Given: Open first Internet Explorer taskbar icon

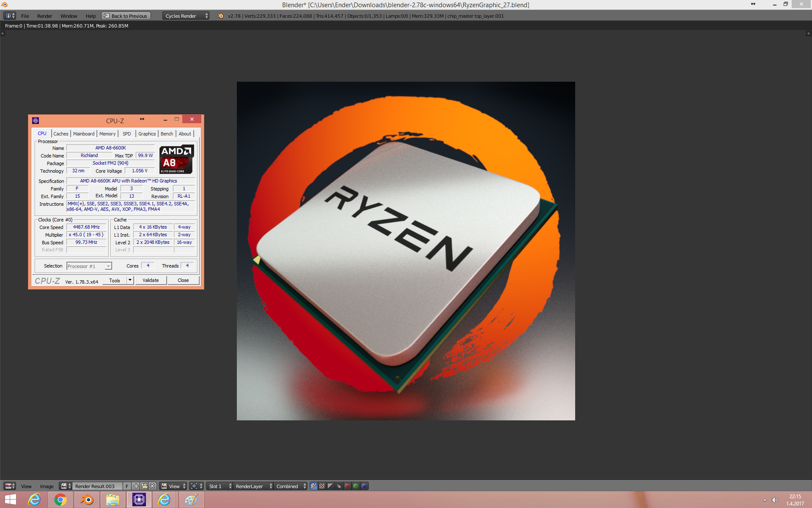Looking at the screenshot, I should [x=35, y=500].
